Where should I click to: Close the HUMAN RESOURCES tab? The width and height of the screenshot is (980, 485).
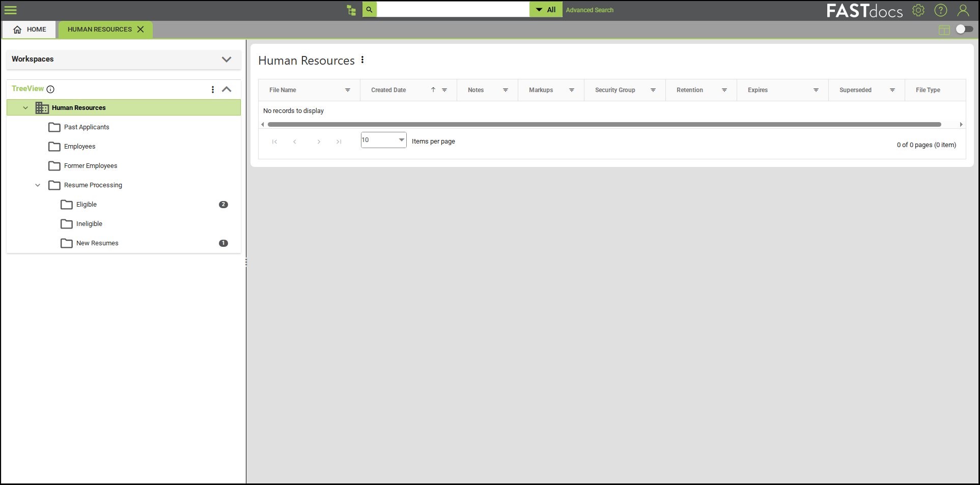[141, 29]
